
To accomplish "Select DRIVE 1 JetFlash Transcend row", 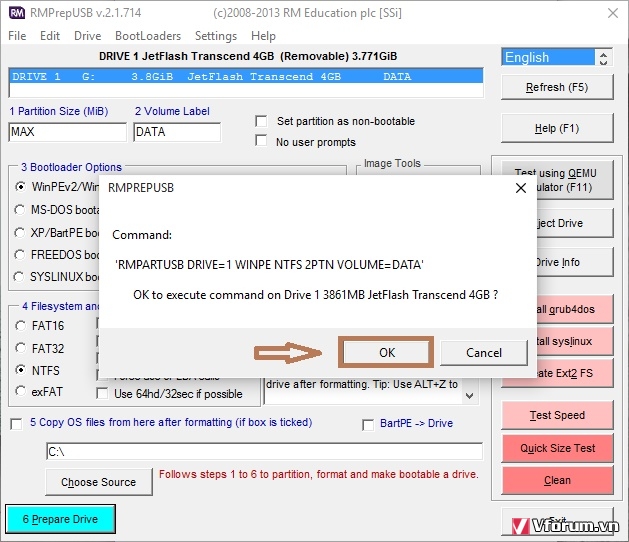I will [x=246, y=76].
